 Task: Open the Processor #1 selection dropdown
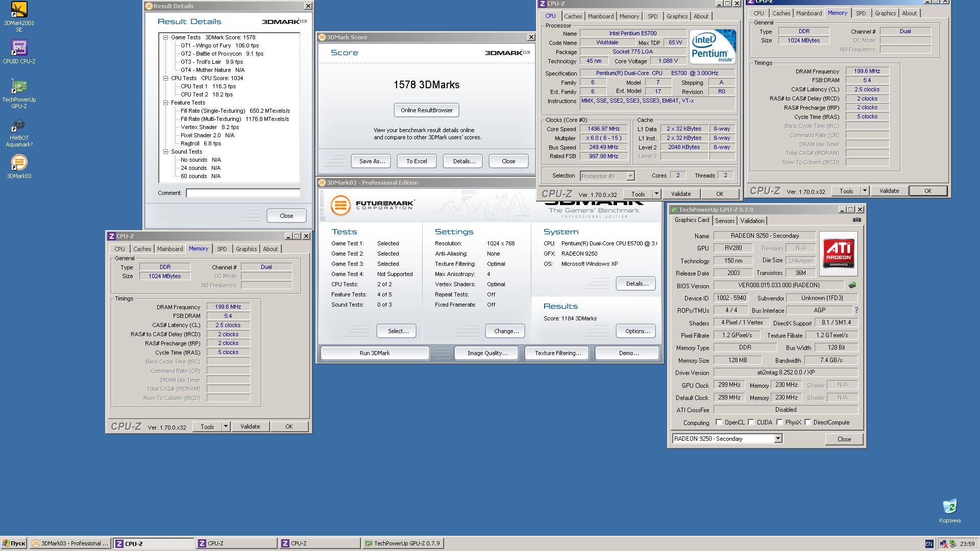[x=630, y=176]
